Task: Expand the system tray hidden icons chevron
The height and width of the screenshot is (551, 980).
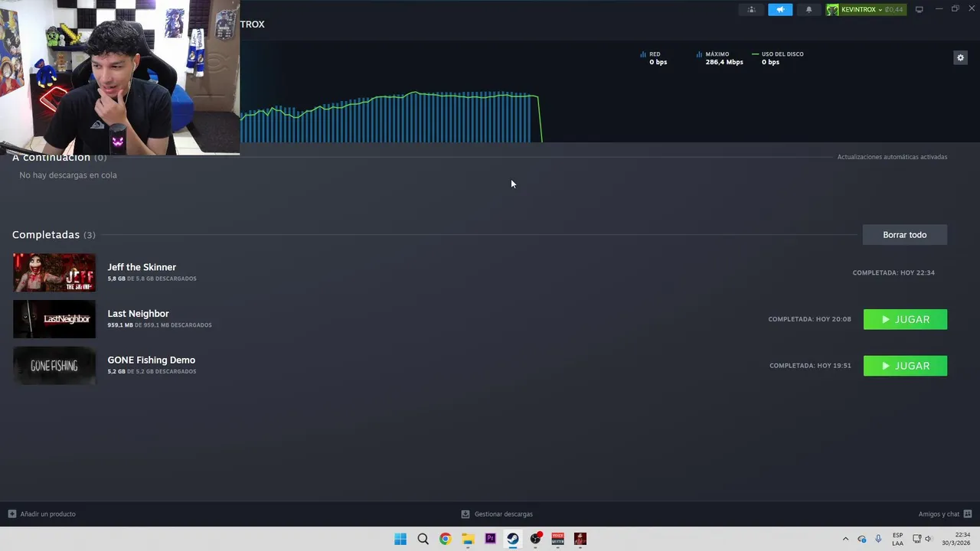Action: coord(845,539)
